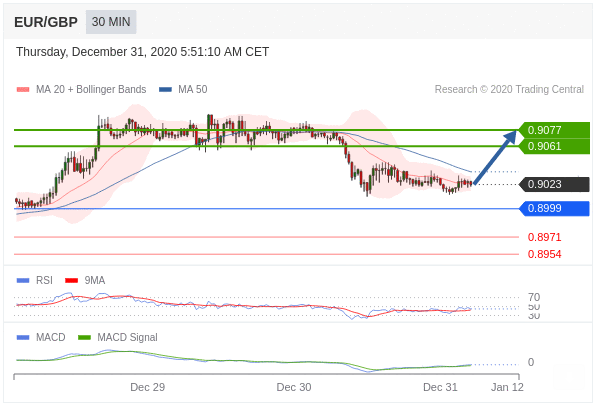The height and width of the screenshot is (405, 595).
Task: Click the Dec 31 date axis label
Action: pyautogui.click(x=440, y=387)
